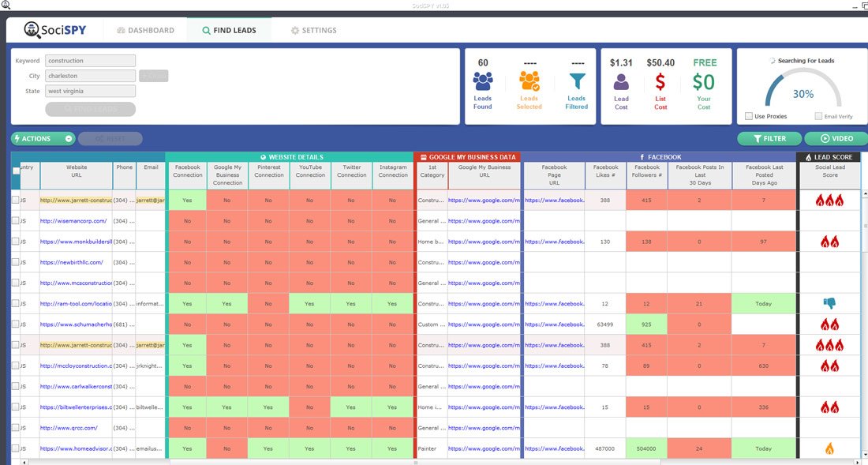Check the select-all checkbox in table header
The height and width of the screenshot is (465, 868).
(17, 171)
